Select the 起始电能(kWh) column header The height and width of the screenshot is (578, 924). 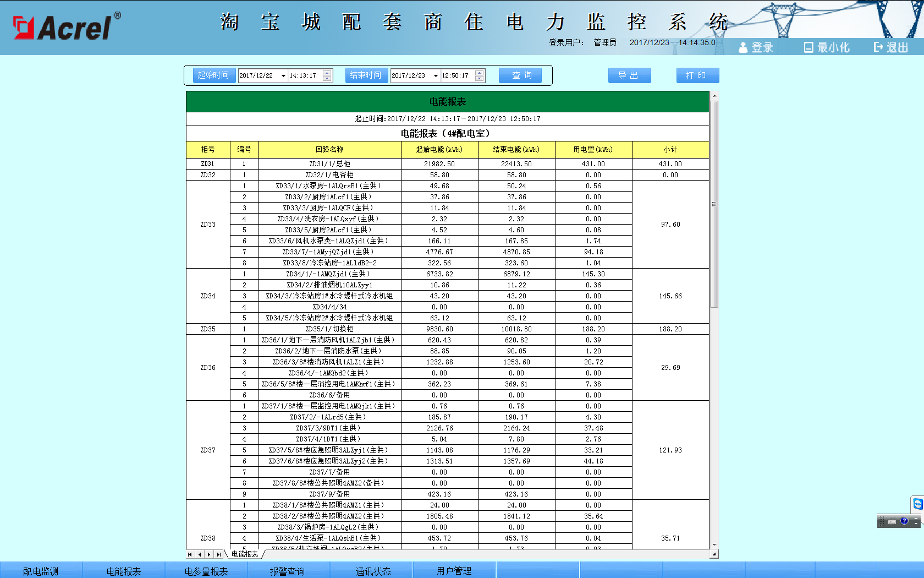439,150
